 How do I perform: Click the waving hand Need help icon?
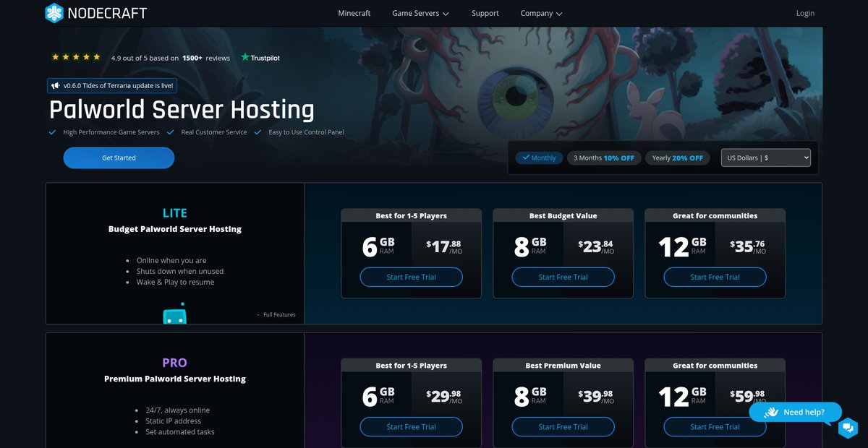tap(771, 412)
